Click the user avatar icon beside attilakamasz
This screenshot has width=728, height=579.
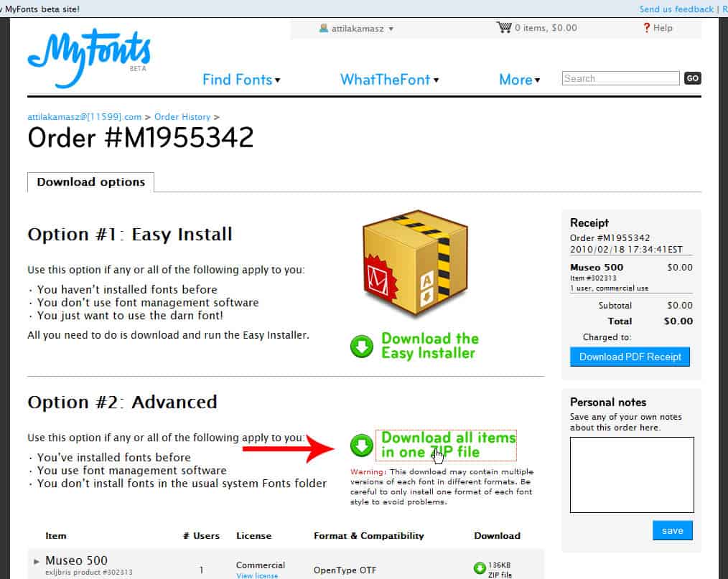tap(324, 28)
